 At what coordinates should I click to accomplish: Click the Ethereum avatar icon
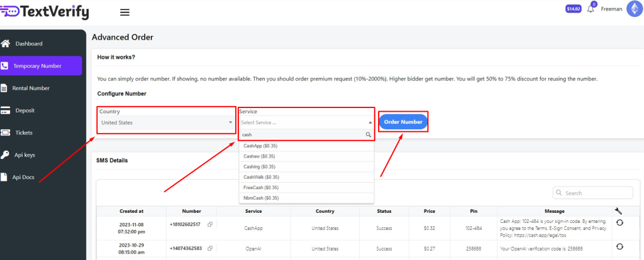628,9
